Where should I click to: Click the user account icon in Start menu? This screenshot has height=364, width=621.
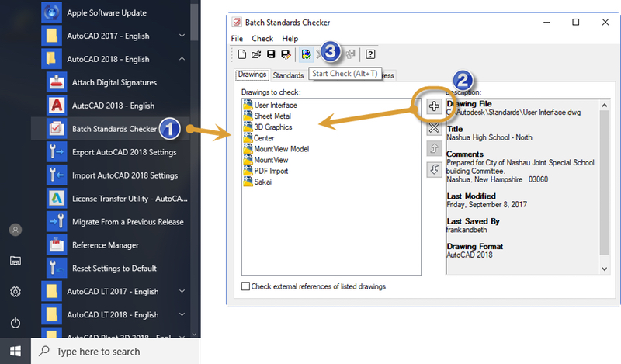tap(16, 230)
